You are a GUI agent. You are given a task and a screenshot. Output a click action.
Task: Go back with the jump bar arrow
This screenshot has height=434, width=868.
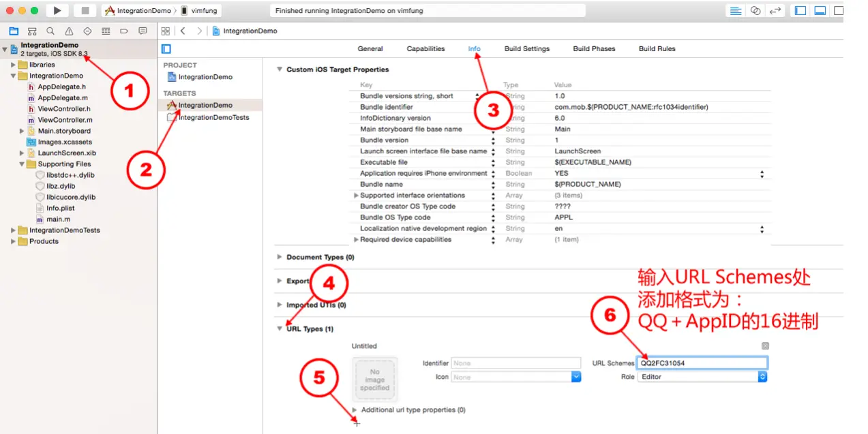183,31
